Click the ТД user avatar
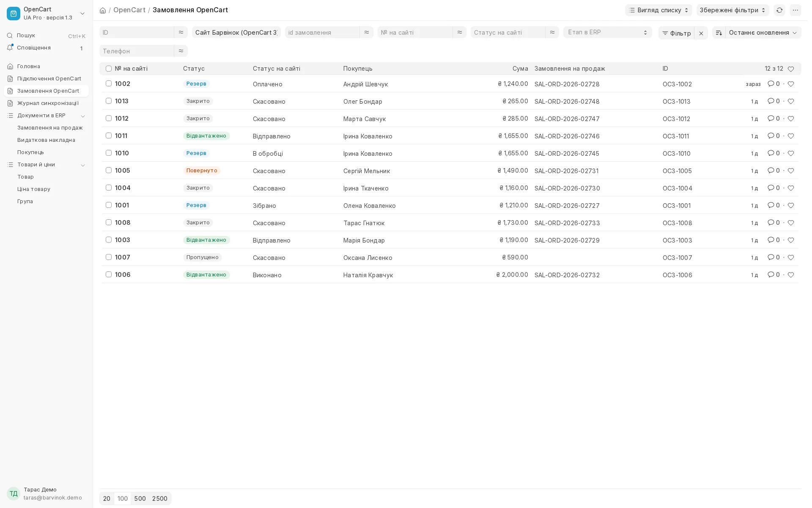Screen dimensions: 812x508 [14, 494]
